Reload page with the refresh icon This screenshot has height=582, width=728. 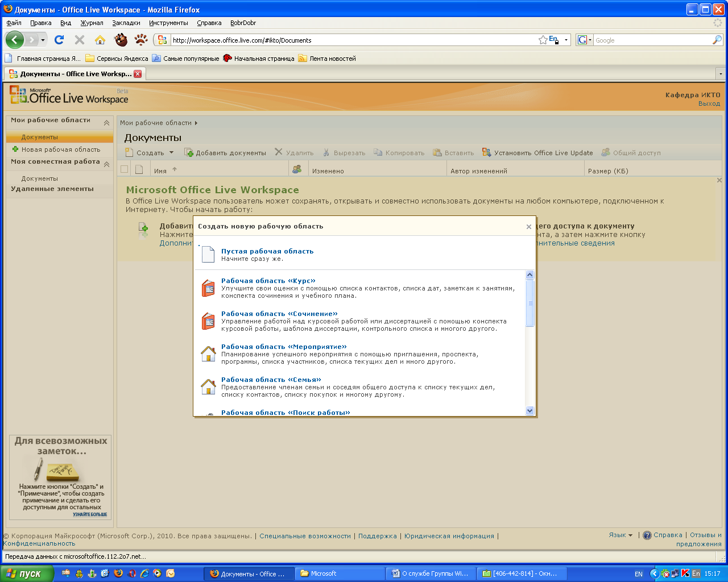pyautogui.click(x=59, y=40)
